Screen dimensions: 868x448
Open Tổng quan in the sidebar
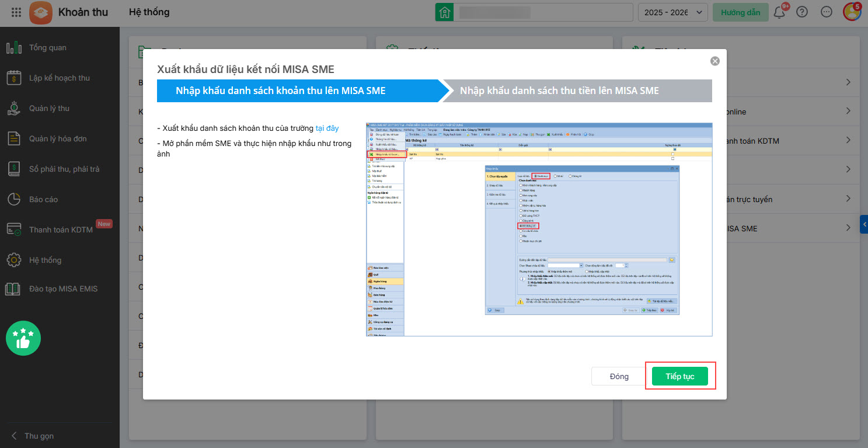coord(60,47)
